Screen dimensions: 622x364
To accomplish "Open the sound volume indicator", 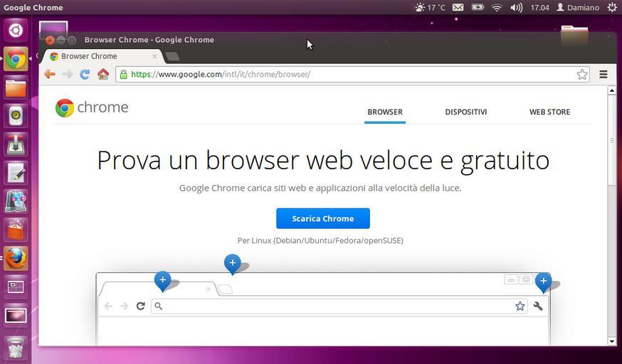I will click(516, 7).
